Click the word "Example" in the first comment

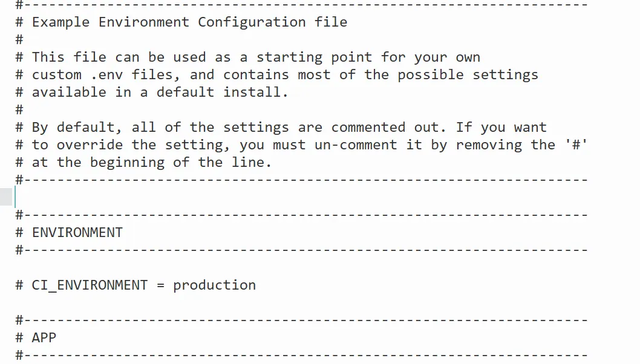pos(60,22)
